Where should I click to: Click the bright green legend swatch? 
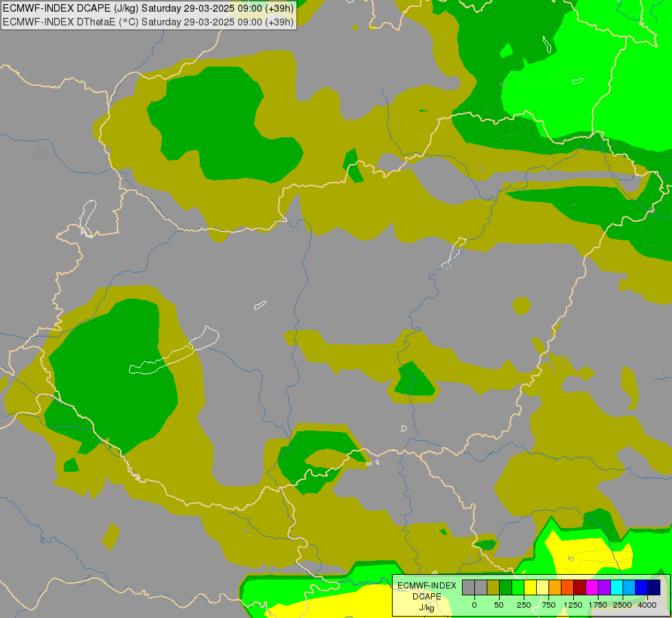518,587
